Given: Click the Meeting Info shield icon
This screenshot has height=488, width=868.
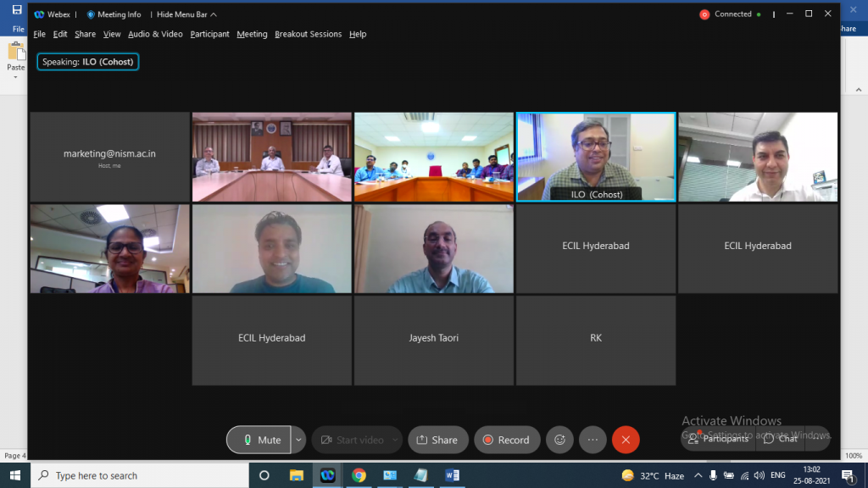Looking at the screenshot, I should pyautogui.click(x=91, y=14).
